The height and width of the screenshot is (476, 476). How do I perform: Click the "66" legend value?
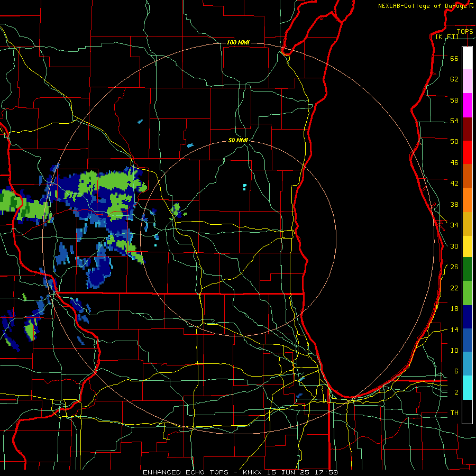[454, 58]
